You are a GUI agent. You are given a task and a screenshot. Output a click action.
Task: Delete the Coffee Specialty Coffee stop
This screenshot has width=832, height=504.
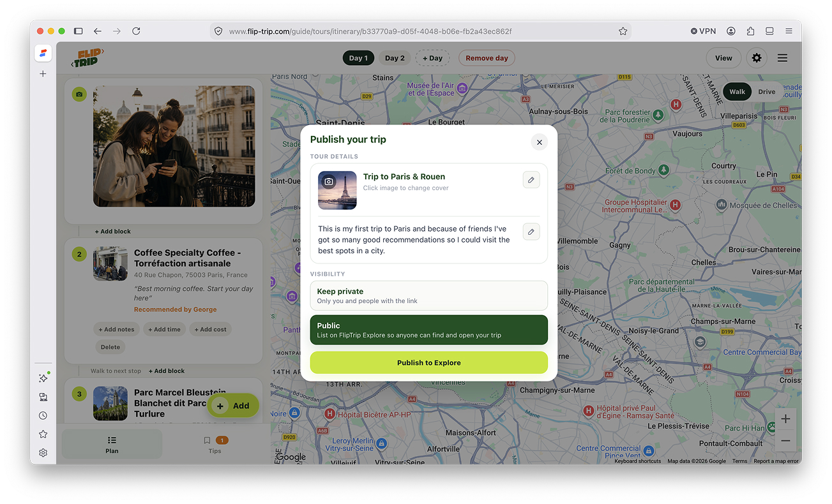click(110, 347)
